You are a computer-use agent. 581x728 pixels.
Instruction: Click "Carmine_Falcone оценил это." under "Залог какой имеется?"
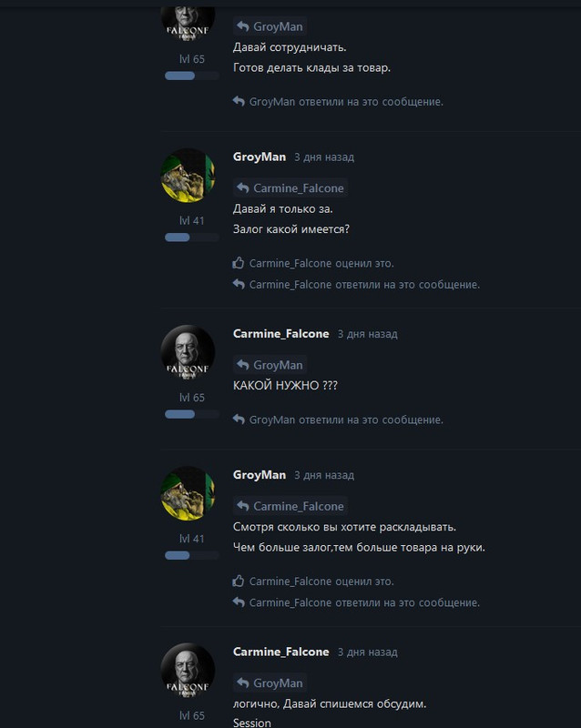click(321, 263)
